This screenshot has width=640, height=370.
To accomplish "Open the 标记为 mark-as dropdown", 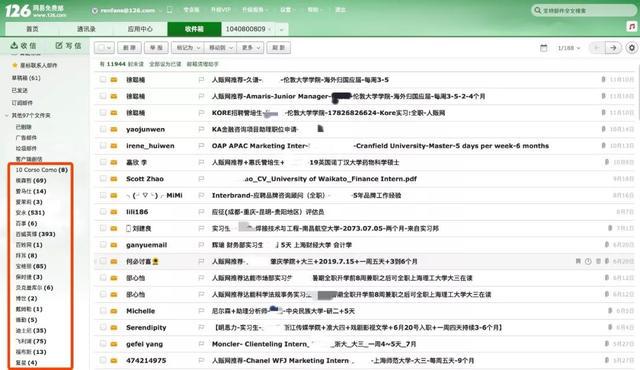I will [187, 48].
